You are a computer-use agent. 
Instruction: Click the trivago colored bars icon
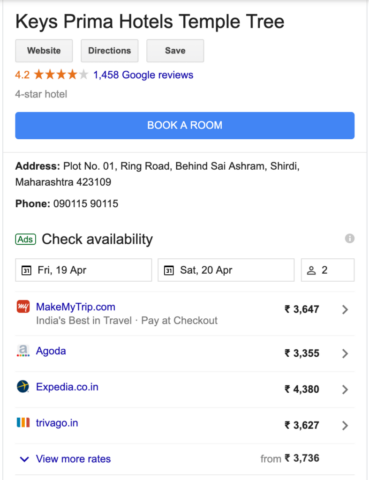tap(23, 423)
